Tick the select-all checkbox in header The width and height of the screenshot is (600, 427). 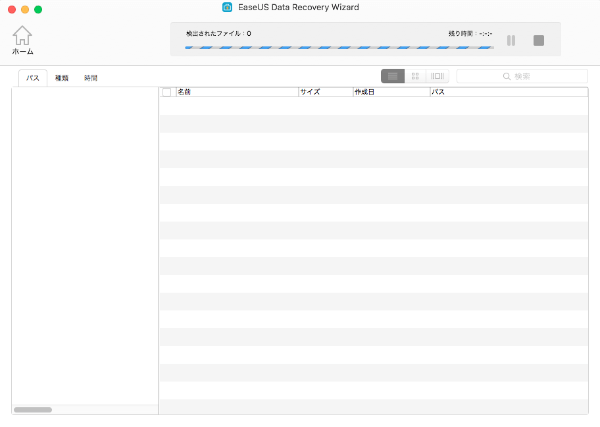[166, 92]
